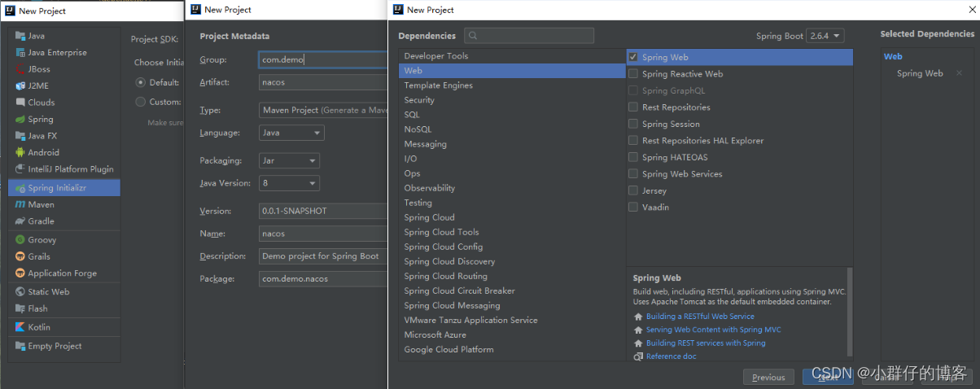Select the Static Web icon
Screen dimensions: 980x389
(x=20, y=291)
